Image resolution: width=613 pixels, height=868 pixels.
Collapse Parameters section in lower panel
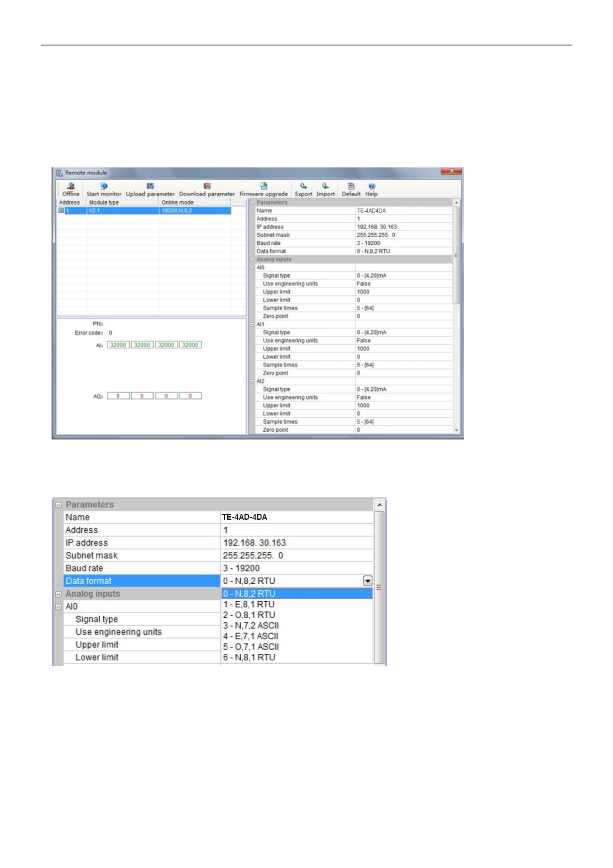point(58,505)
